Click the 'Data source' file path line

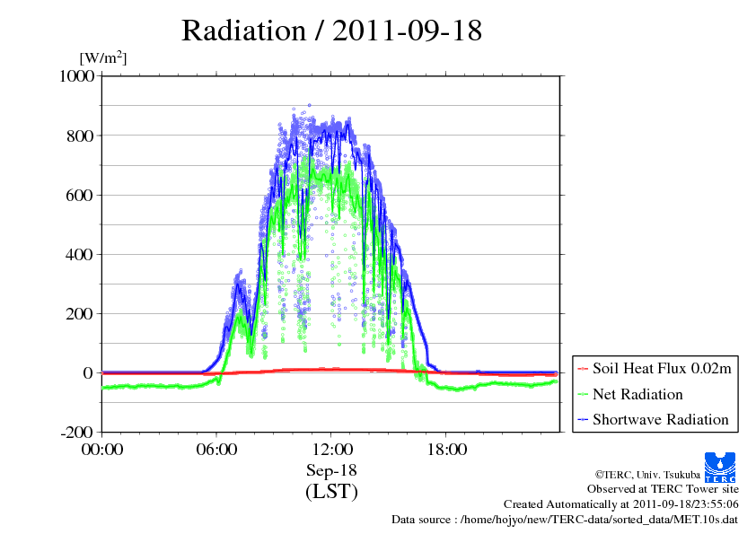coord(565,520)
